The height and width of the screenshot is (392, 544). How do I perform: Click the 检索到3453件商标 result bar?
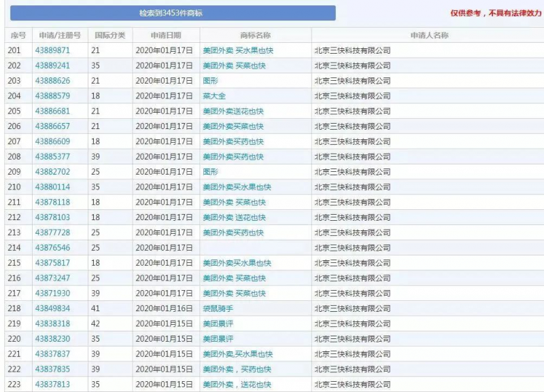pos(171,13)
